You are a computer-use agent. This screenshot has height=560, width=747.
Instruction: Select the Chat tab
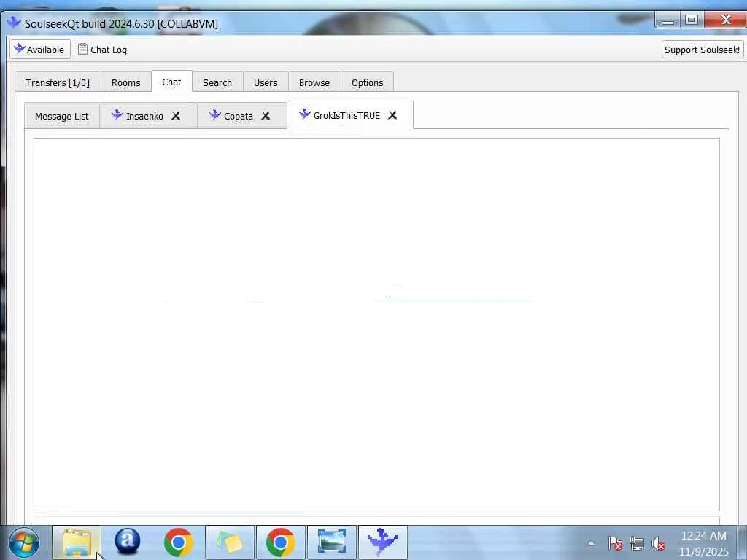point(171,82)
